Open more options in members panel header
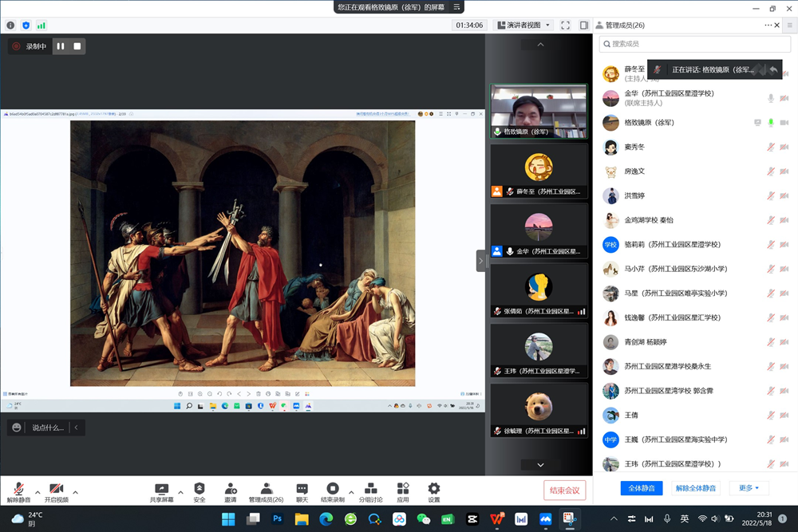The image size is (798, 532). (x=768, y=25)
